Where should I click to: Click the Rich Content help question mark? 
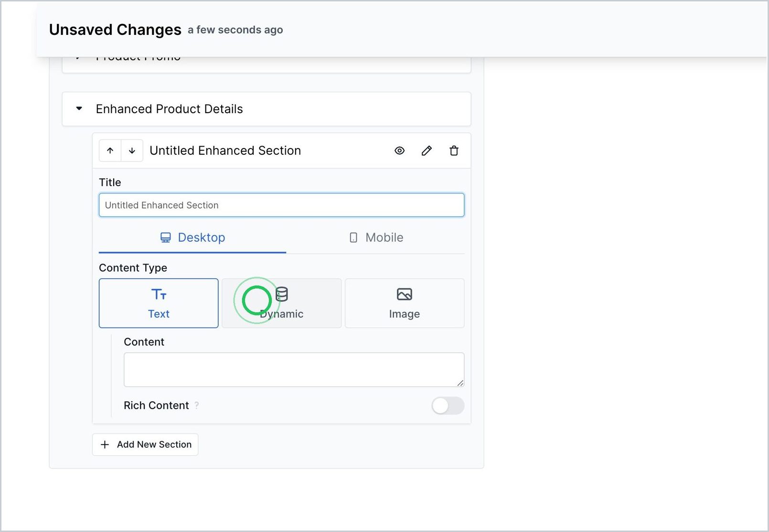point(197,405)
